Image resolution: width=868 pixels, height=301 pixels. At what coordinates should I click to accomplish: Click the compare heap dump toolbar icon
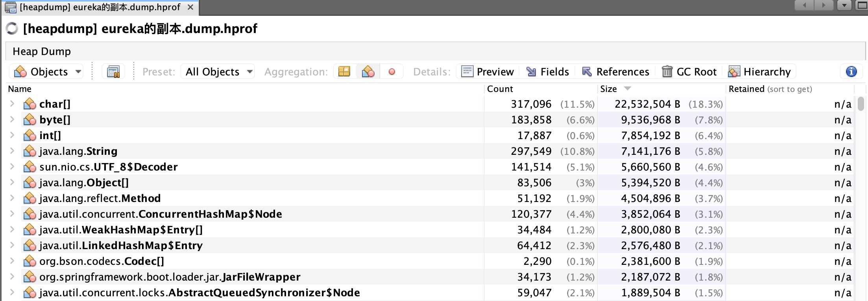point(113,72)
